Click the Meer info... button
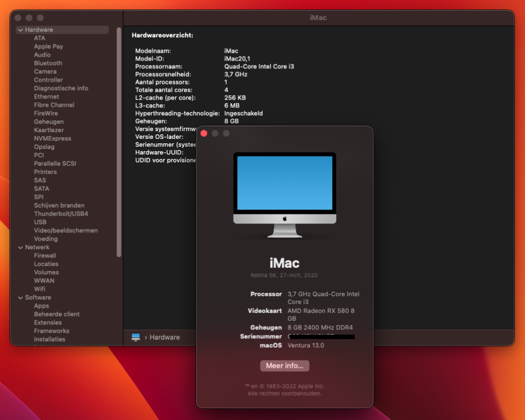The image size is (525, 420). [285, 366]
